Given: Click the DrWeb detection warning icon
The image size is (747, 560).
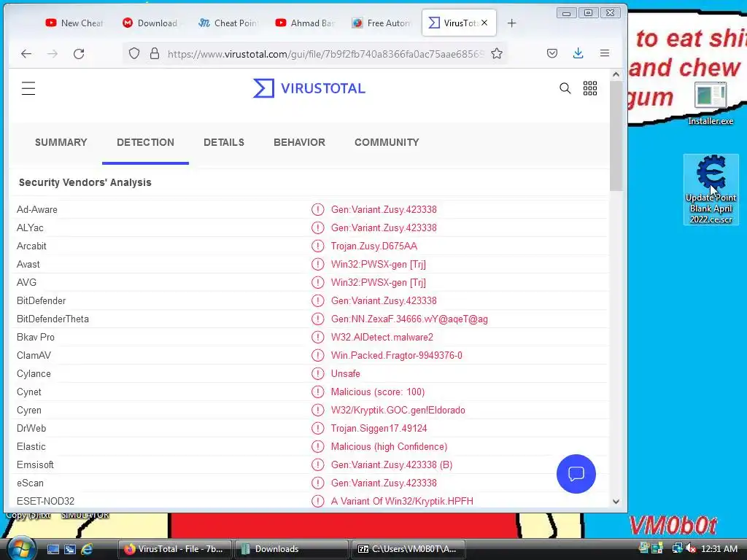Looking at the screenshot, I should tap(318, 428).
